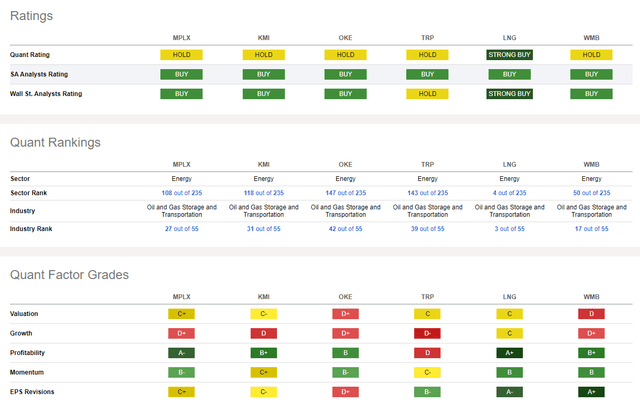
Task: Click the WMB Wall St. Analysts BUY badge
Action: 591,94
